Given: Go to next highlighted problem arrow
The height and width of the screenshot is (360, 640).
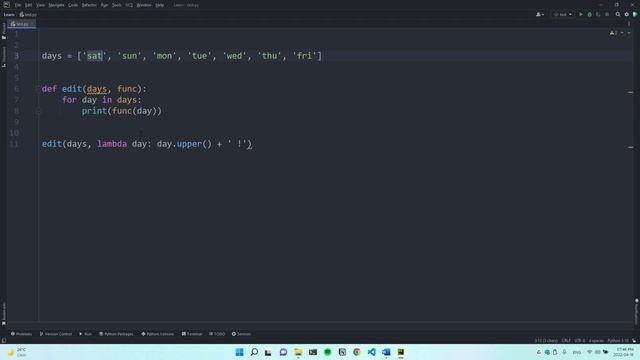Looking at the screenshot, I should (x=629, y=33).
